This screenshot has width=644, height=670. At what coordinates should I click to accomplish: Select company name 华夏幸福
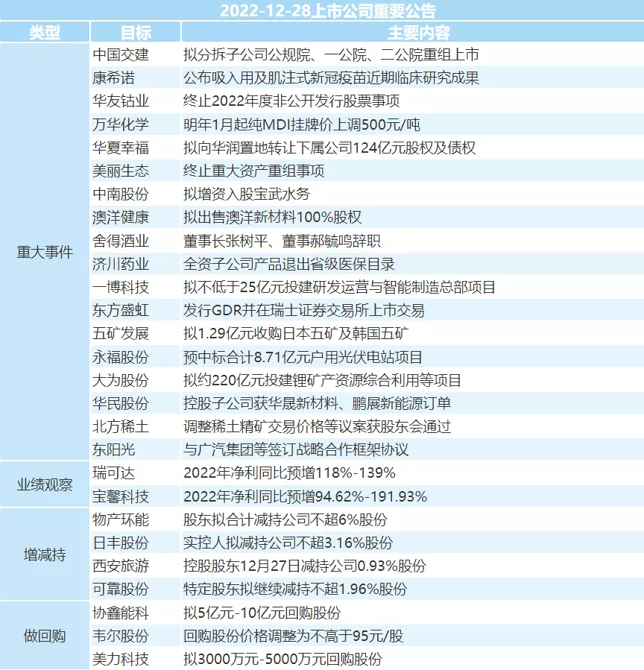coord(121,148)
